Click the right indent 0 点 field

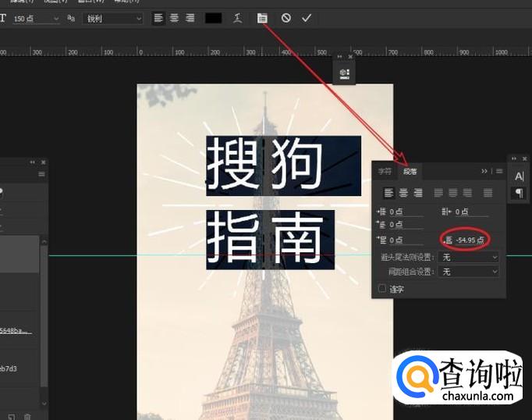click(x=472, y=212)
